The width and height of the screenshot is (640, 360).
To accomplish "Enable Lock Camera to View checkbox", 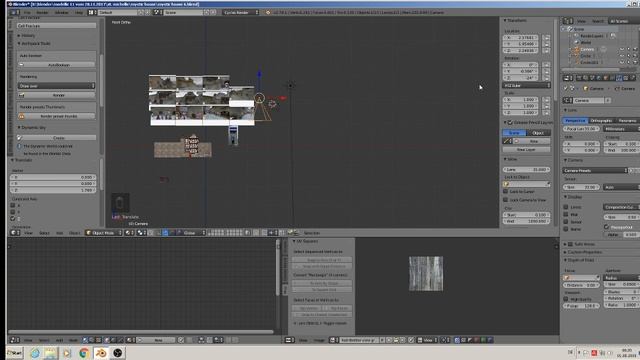I will (x=505, y=200).
